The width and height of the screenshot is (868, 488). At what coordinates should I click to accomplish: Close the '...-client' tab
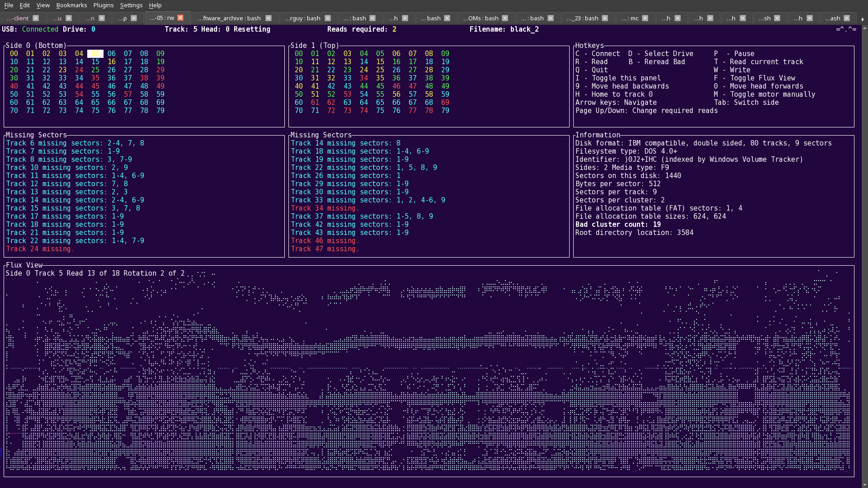coord(36,18)
